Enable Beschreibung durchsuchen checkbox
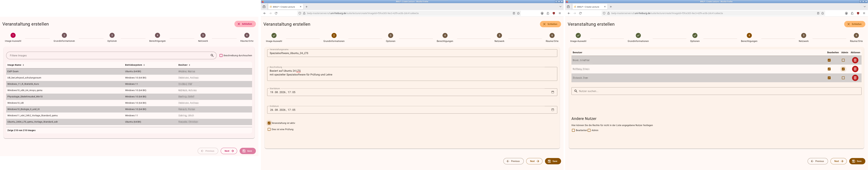 221,56
